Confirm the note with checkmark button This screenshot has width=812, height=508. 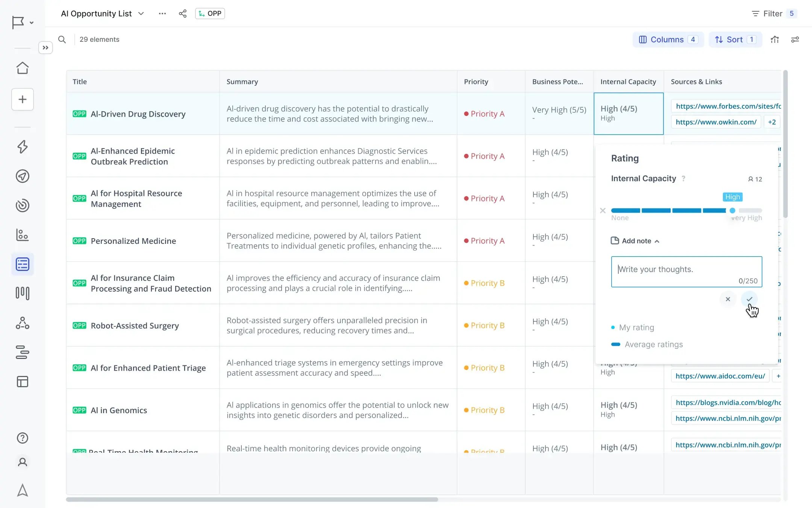point(750,299)
